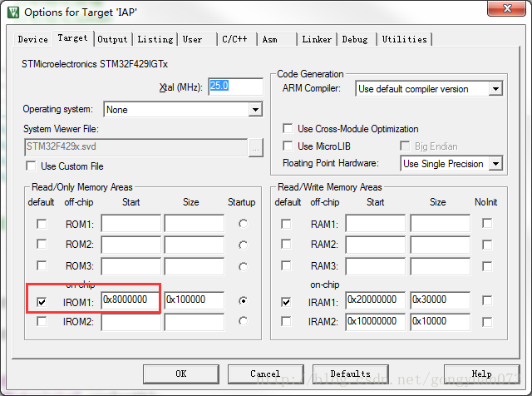Check the RAM1 default checkbox
532x396 pixels.
click(286, 224)
